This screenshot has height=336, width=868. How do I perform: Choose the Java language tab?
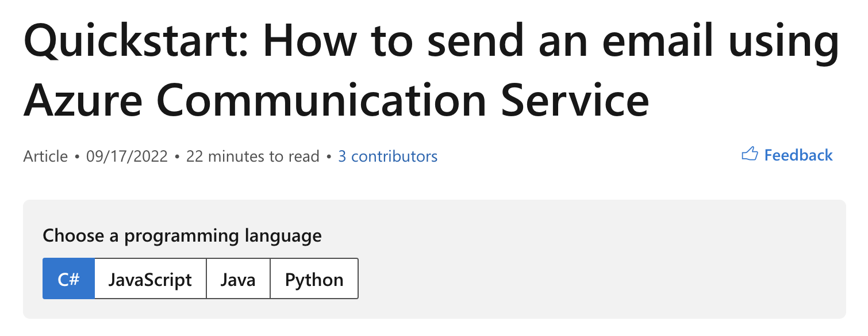point(238,278)
